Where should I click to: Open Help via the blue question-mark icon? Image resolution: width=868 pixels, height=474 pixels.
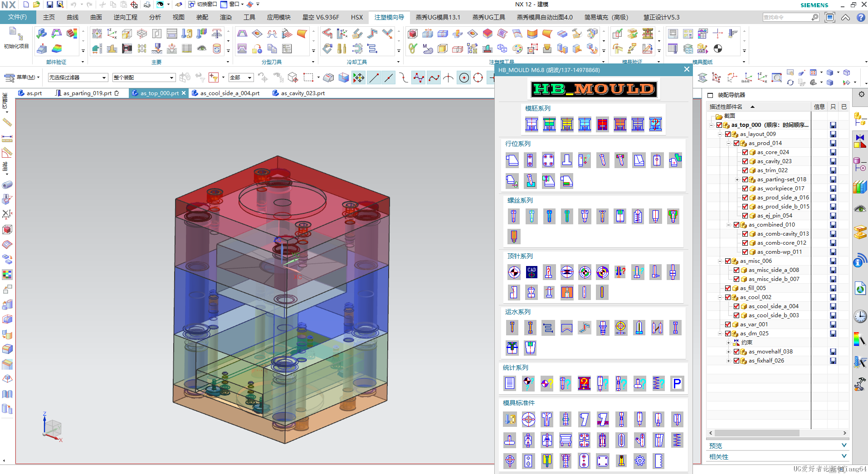pos(860,17)
